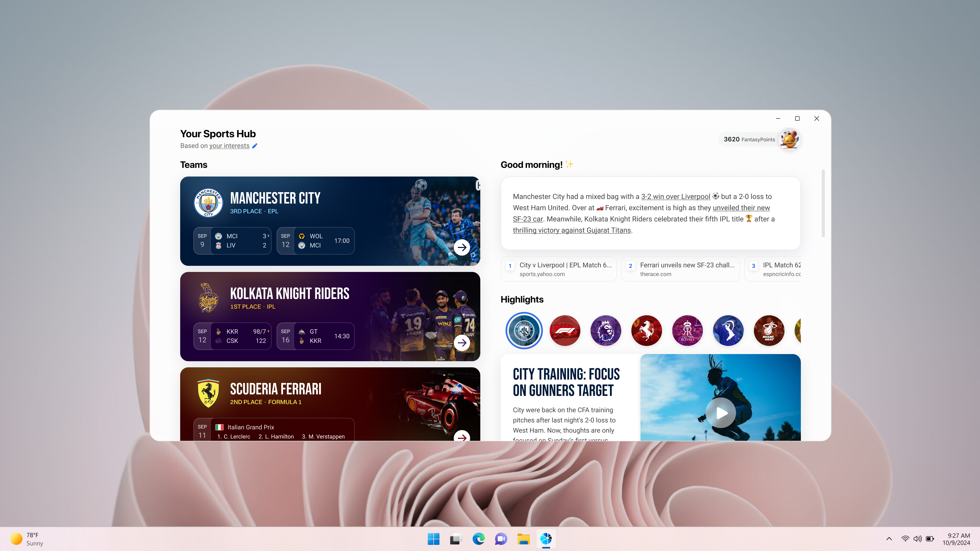Open MCI vs LIV Sep 9 result
Screen dimensions: 980x551
click(232, 241)
